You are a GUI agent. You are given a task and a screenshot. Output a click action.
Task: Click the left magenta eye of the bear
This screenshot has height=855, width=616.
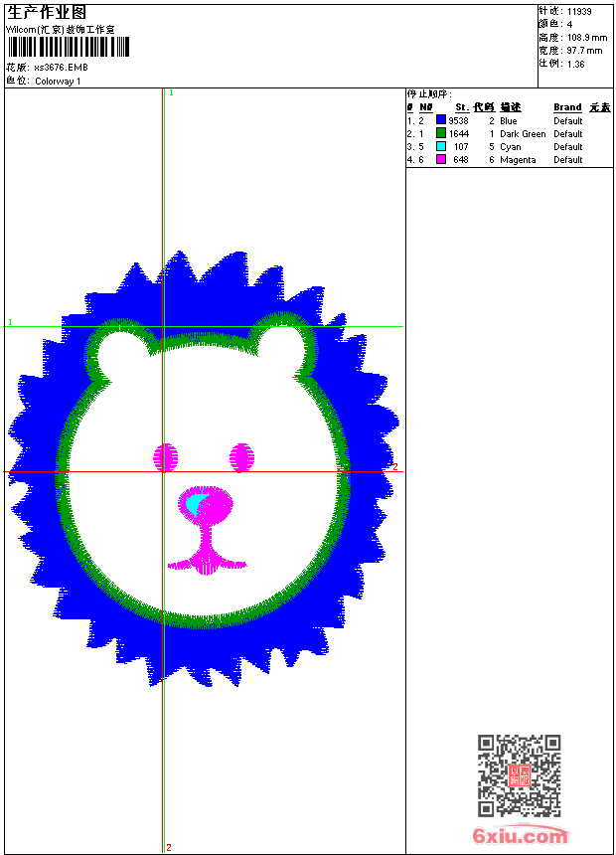click(x=166, y=457)
